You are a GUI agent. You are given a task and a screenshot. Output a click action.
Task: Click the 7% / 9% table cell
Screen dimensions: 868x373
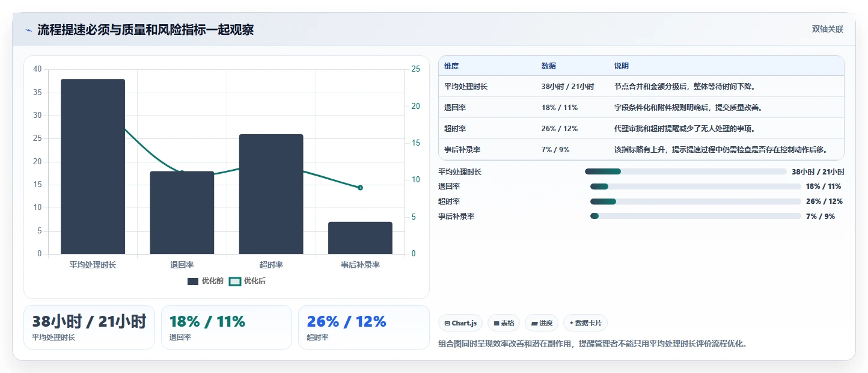(x=555, y=150)
